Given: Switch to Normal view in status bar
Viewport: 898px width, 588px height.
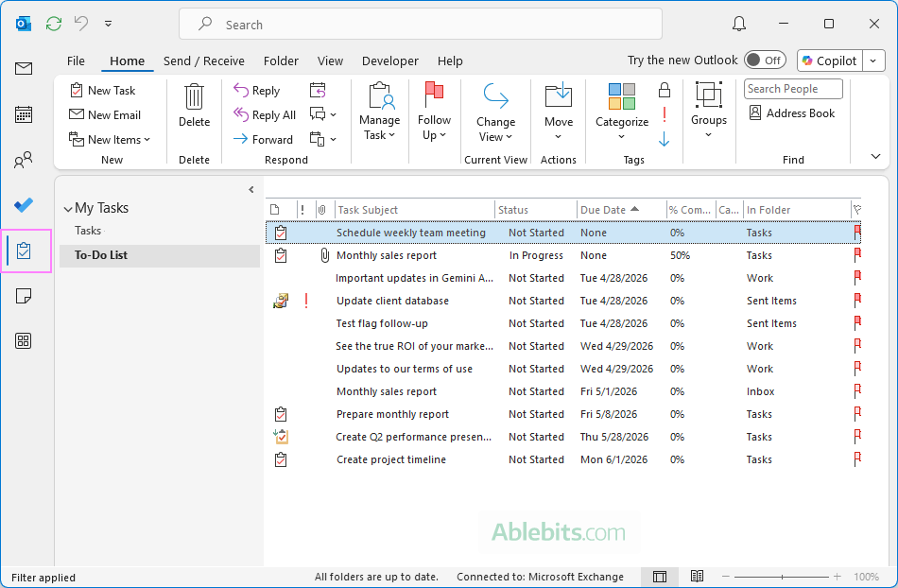Looking at the screenshot, I should click(x=660, y=577).
